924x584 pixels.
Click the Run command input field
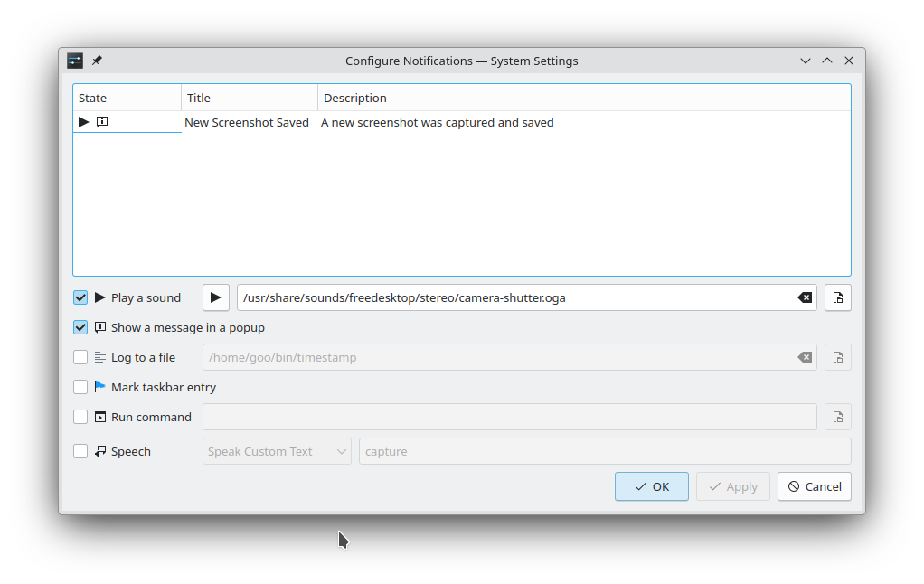510,418
